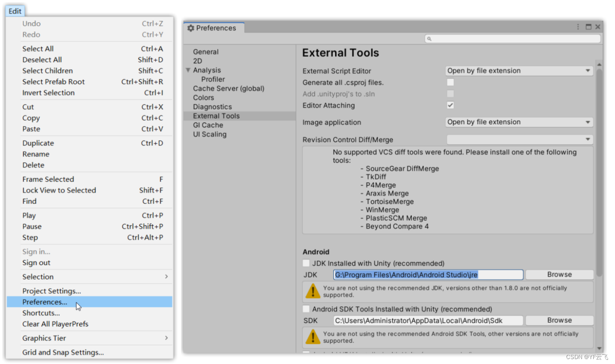Uncheck the Editor Attaching checkbox

coord(451,105)
